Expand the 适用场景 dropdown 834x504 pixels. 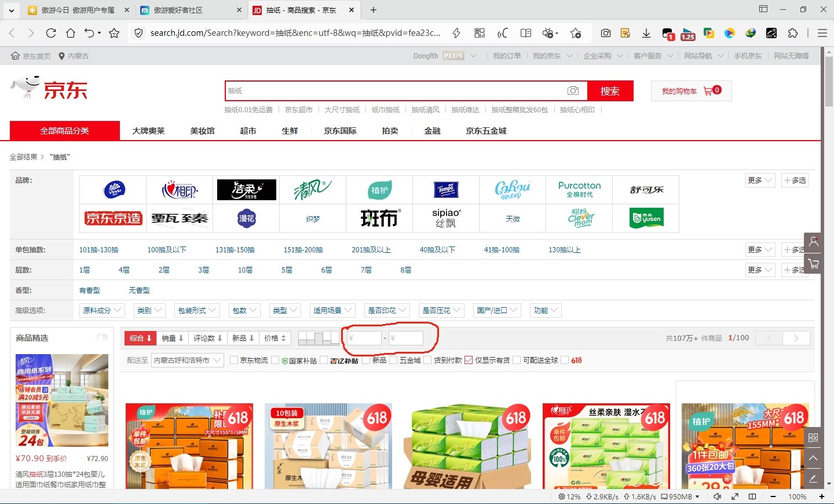coord(332,311)
